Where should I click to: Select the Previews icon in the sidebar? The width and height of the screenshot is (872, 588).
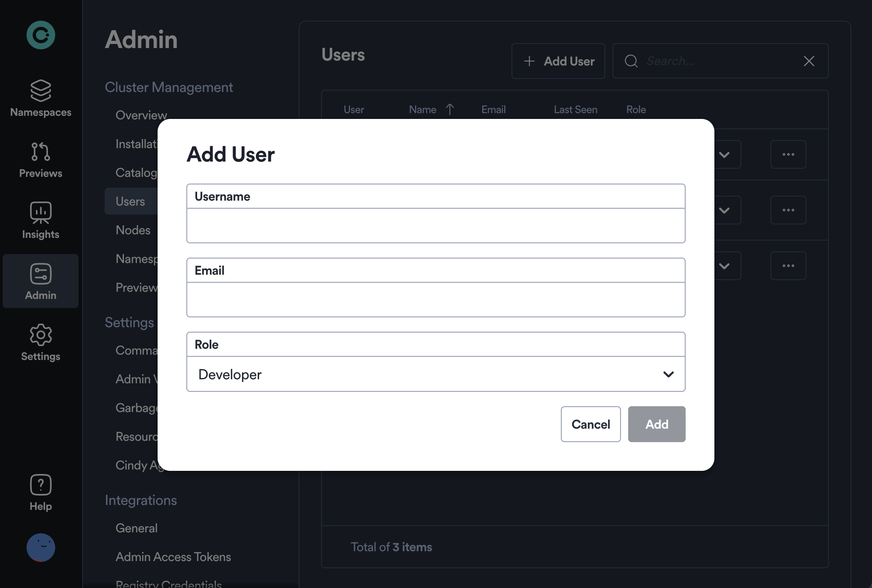pyautogui.click(x=40, y=159)
